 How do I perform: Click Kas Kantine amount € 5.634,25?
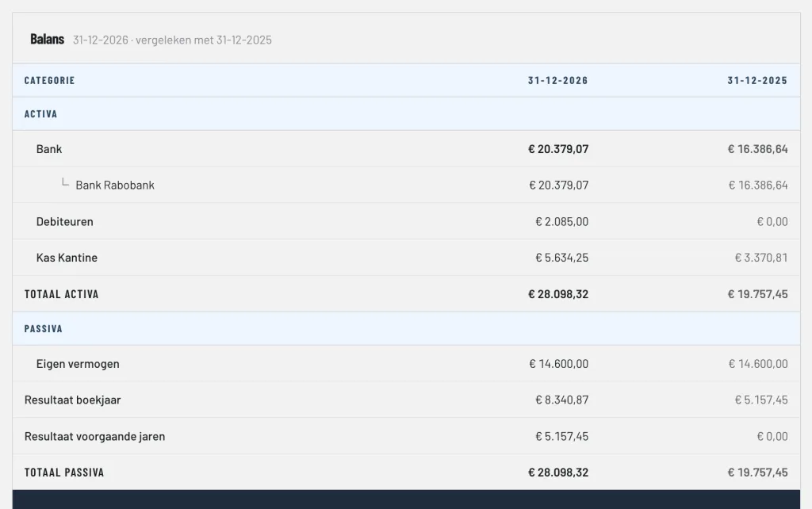[x=562, y=258]
